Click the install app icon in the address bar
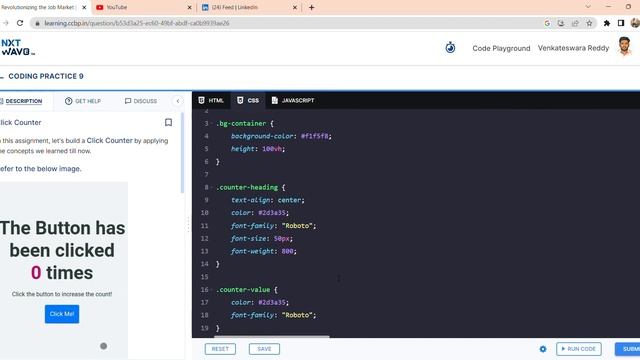 (x=561, y=23)
